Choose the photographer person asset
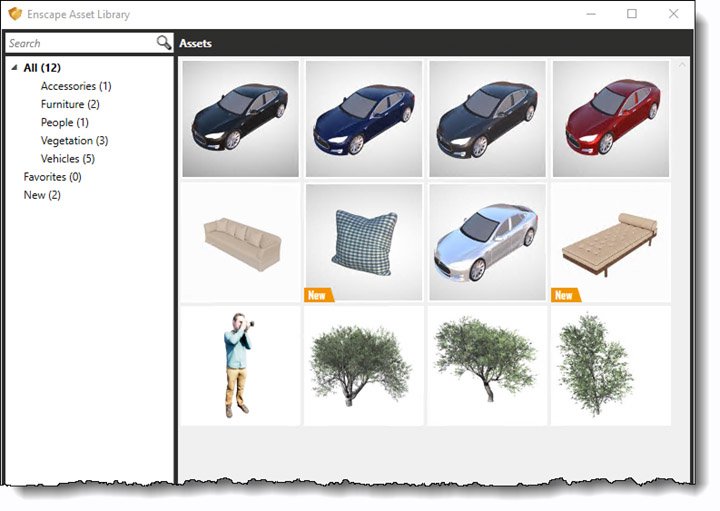720x511 pixels. pyautogui.click(x=241, y=365)
